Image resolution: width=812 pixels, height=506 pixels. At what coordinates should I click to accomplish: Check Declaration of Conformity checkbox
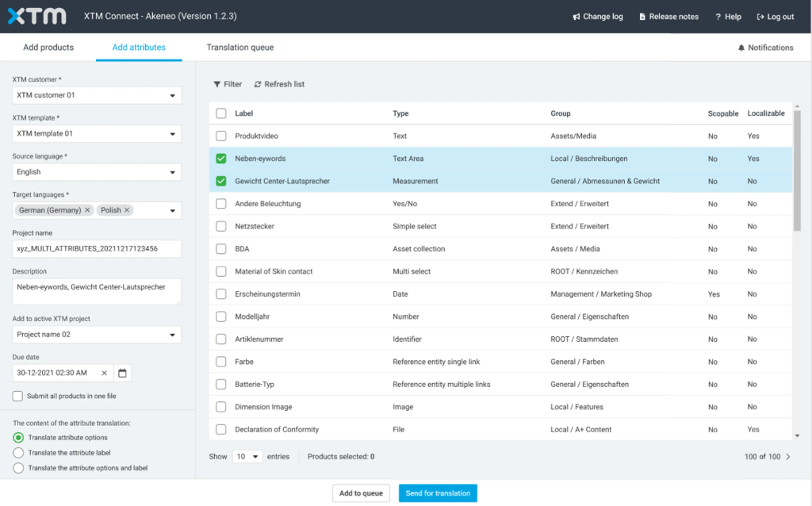[x=221, y=429]
